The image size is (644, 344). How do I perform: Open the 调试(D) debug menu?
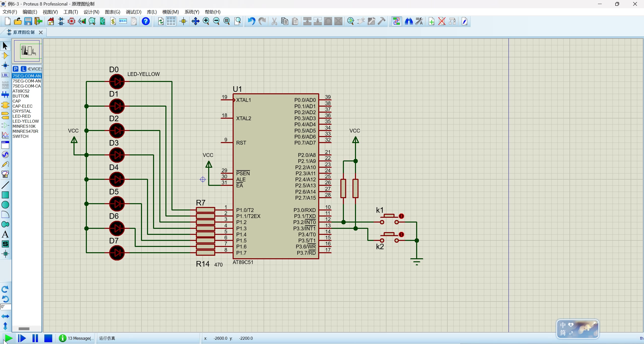click(133, 12)
